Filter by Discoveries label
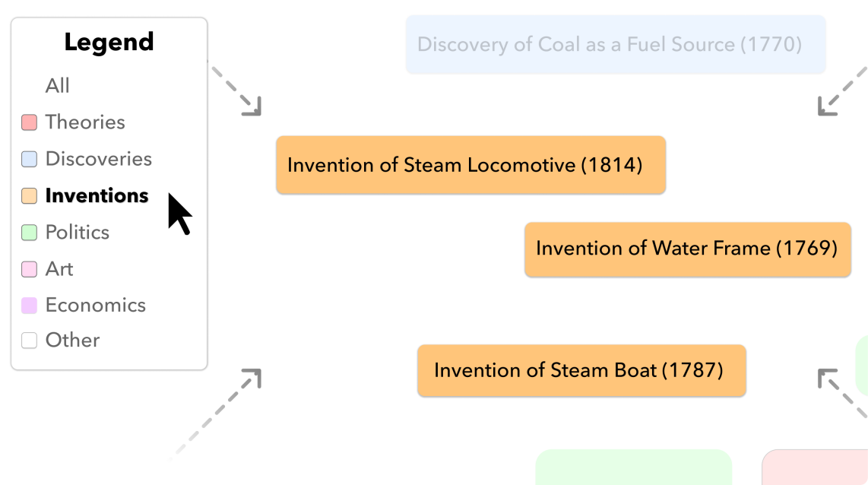 (x=99, y=159)
